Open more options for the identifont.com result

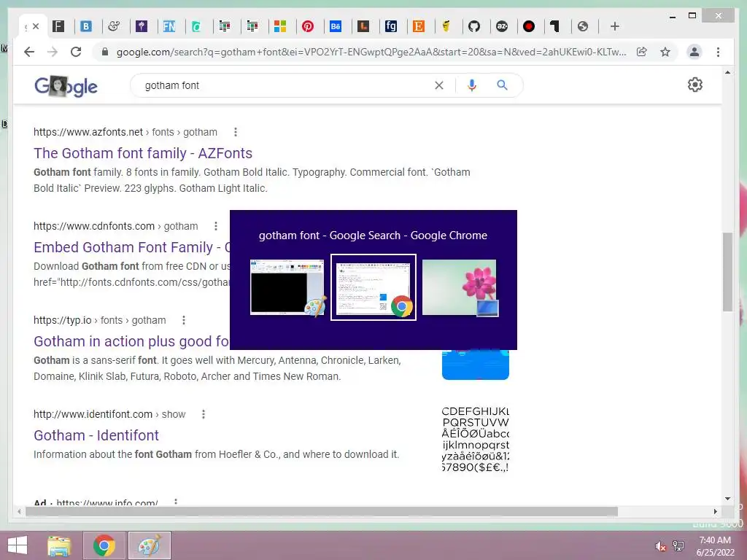204,414
